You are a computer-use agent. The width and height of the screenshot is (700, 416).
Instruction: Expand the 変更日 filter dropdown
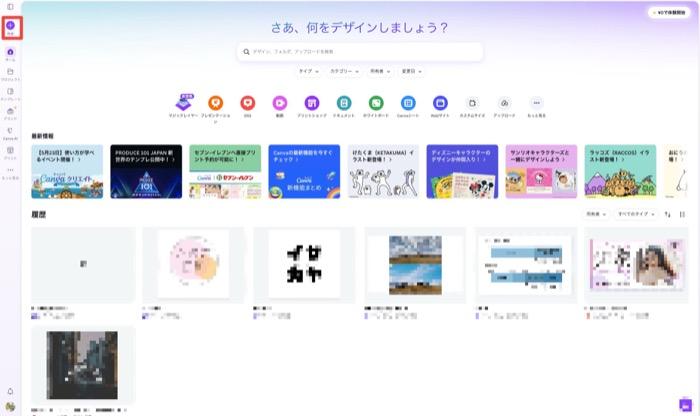click(412, 71)
